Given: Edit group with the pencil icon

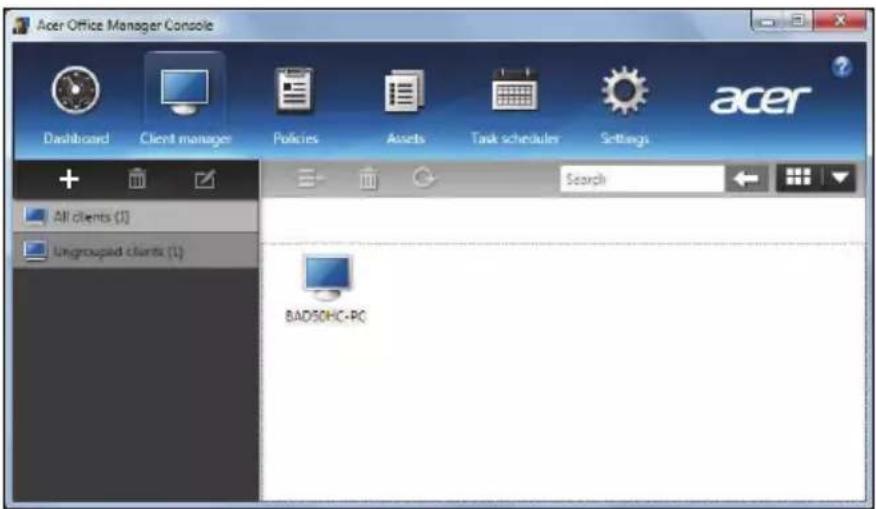Looking at the screenshot, I should 204,179.
